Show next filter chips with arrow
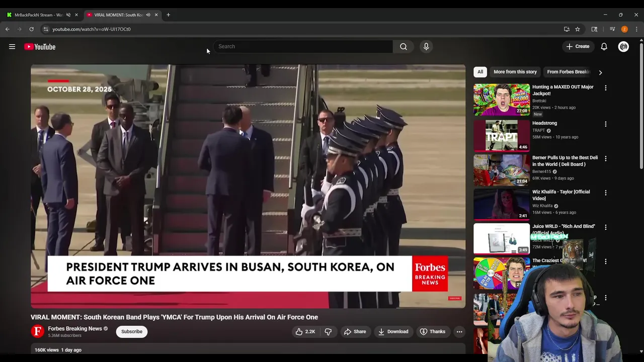 (600, 72)
